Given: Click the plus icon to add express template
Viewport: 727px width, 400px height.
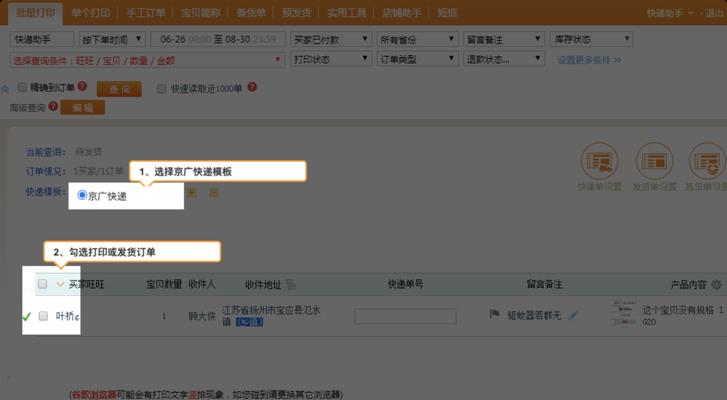Looking at the screenshot, I should pos(192,192).
